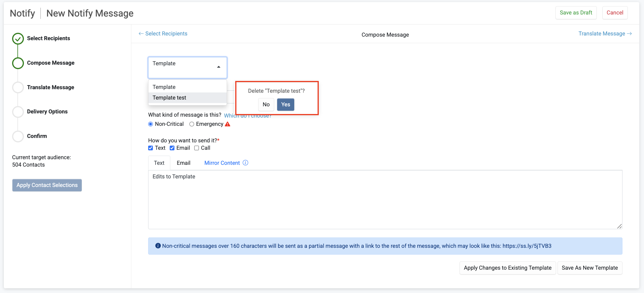The height and width of the screenshot is (293, 644).
Task: Switch to the Email content tab
Action: click(x=183, y=163)
